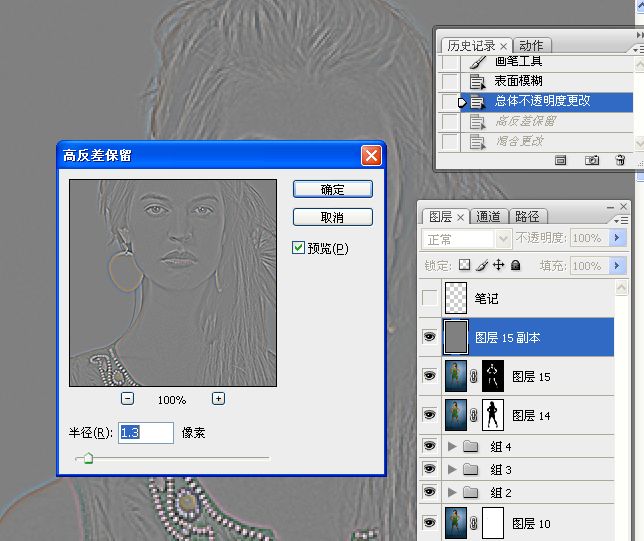Switch to the 路径 tab
Image resolution: width=644 pixels, height=541 pixels.
527,216
